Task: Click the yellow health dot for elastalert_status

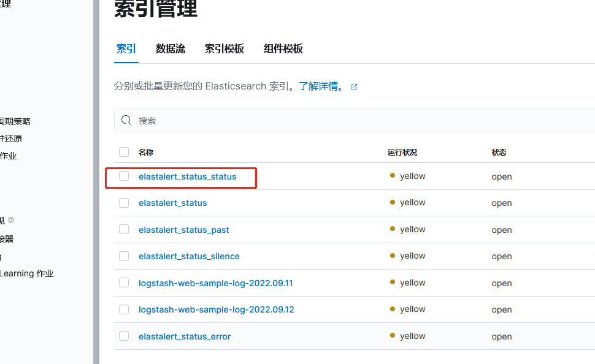Action: click(392, 202)
